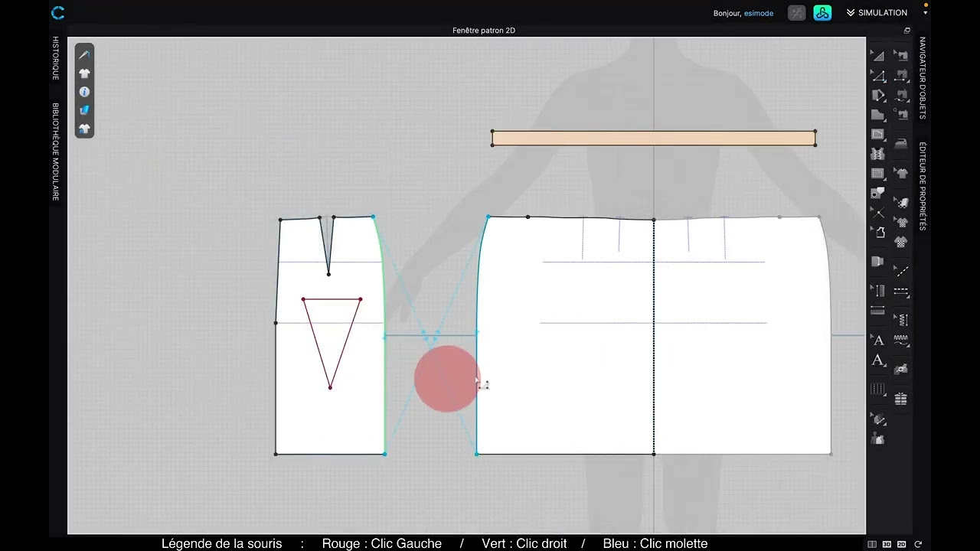The image size is (980, 551).
Task: Select the avatar silhouette tool
Action: [878, 439]
